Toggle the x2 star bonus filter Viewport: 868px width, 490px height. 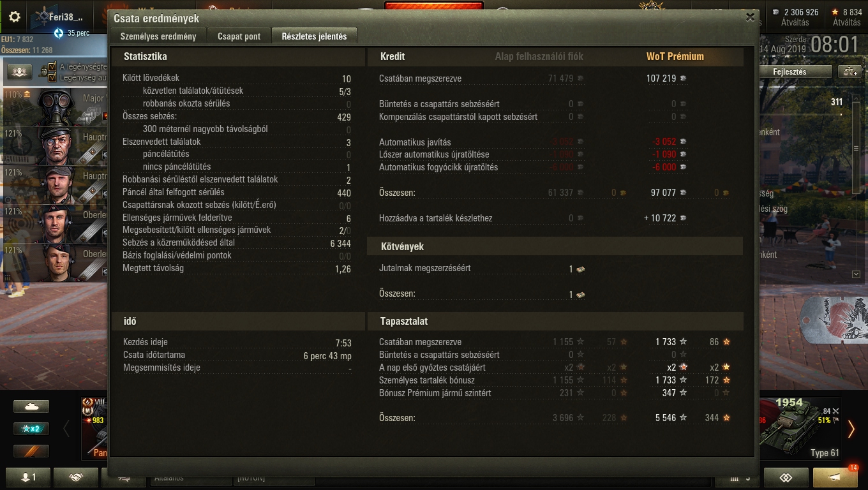31,428
